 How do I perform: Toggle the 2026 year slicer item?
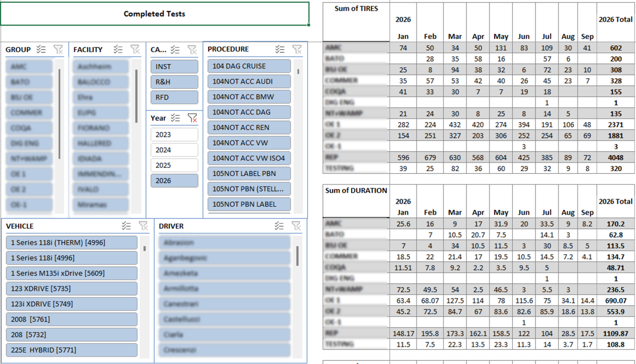(174, 181)
